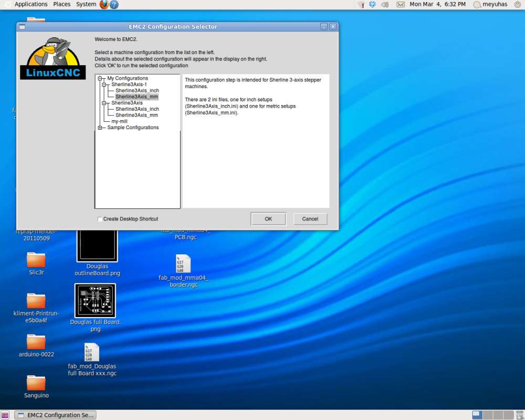
Task: Toggle Create Desktop Shortcut checkbox
Action: tap(99, 219)
